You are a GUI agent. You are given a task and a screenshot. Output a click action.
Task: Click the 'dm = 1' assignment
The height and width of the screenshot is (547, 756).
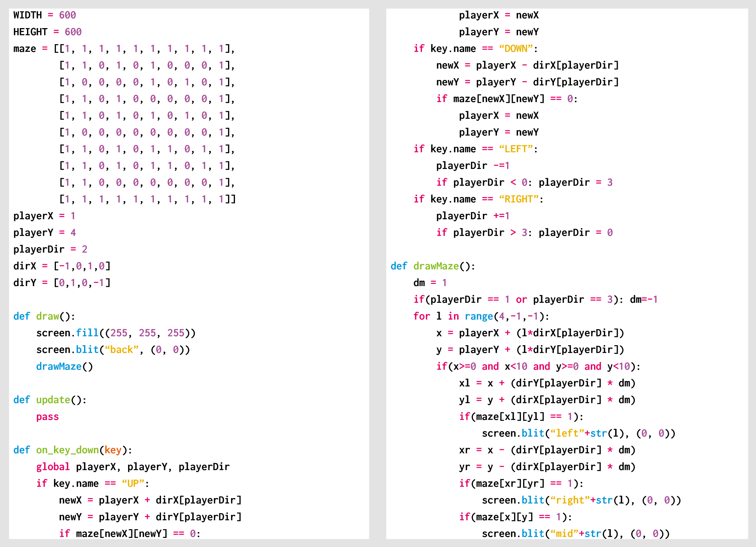point(430,283)
